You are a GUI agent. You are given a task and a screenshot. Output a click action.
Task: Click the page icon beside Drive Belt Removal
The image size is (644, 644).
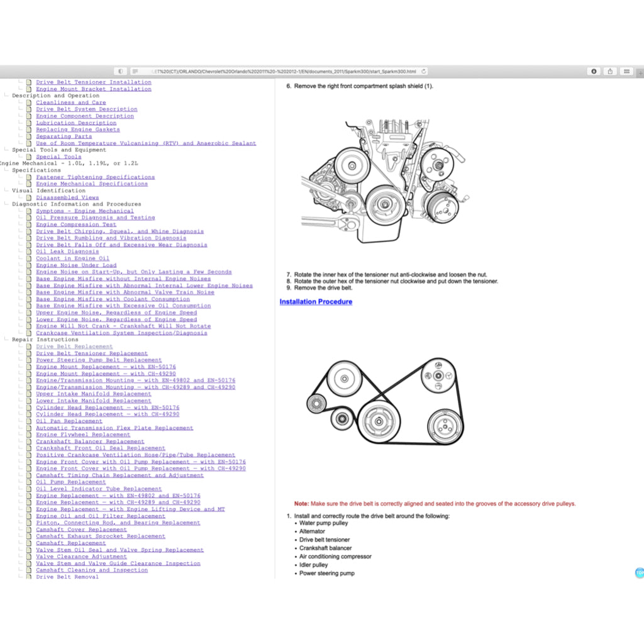(x=29, y=577)
